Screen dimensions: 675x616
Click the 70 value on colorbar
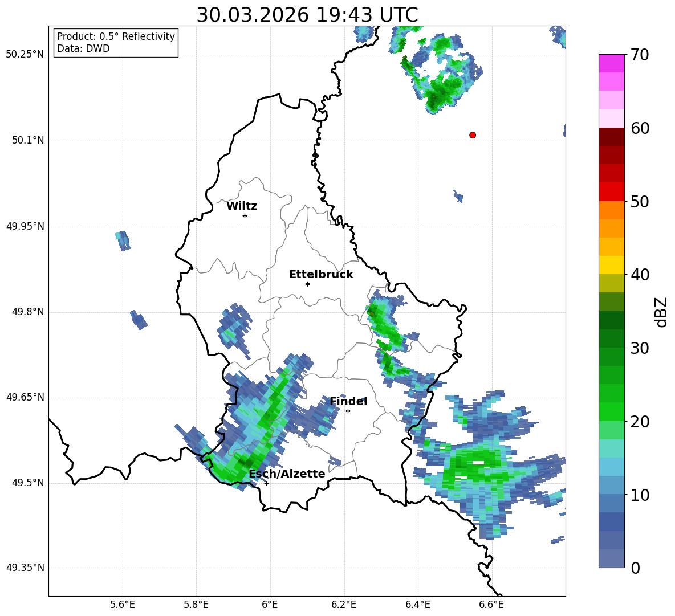coord(640,55)
